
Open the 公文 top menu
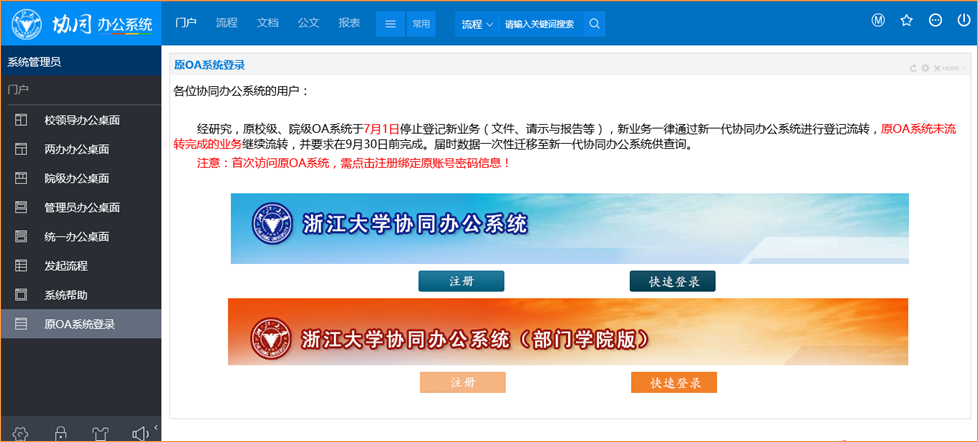pyautogui.click(x=308, y=22)
